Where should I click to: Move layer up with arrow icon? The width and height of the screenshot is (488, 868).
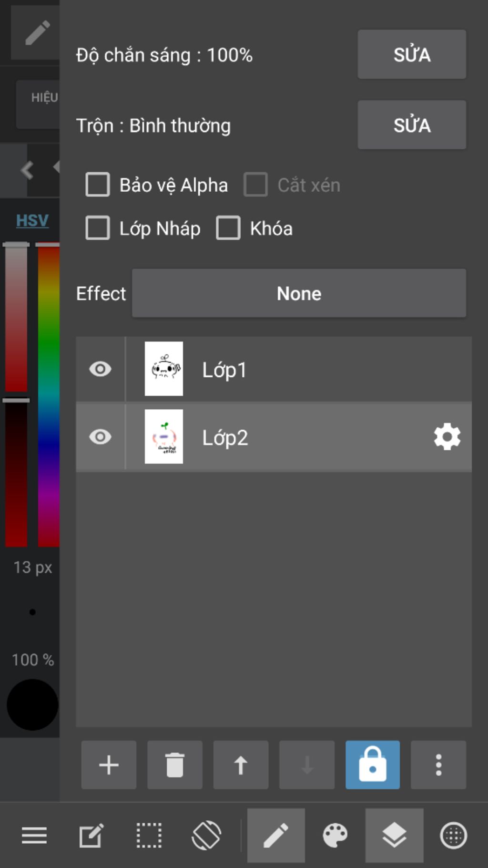click(241, 765)
